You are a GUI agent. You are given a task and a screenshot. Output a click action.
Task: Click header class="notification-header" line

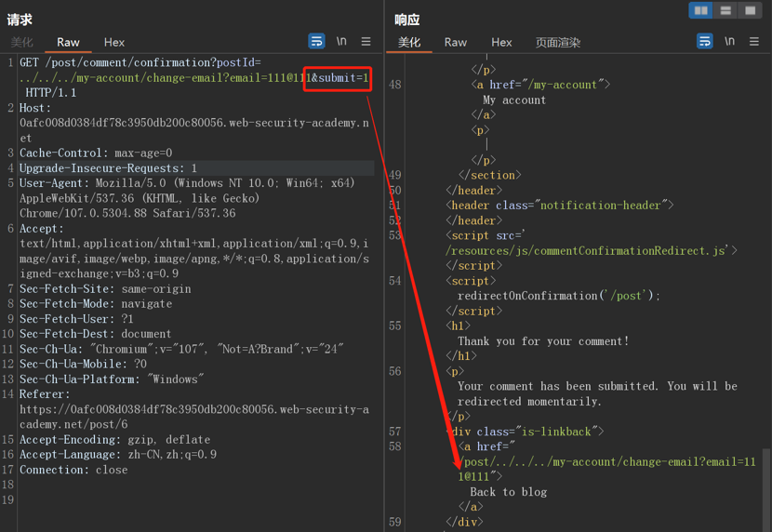pos(560,206)
